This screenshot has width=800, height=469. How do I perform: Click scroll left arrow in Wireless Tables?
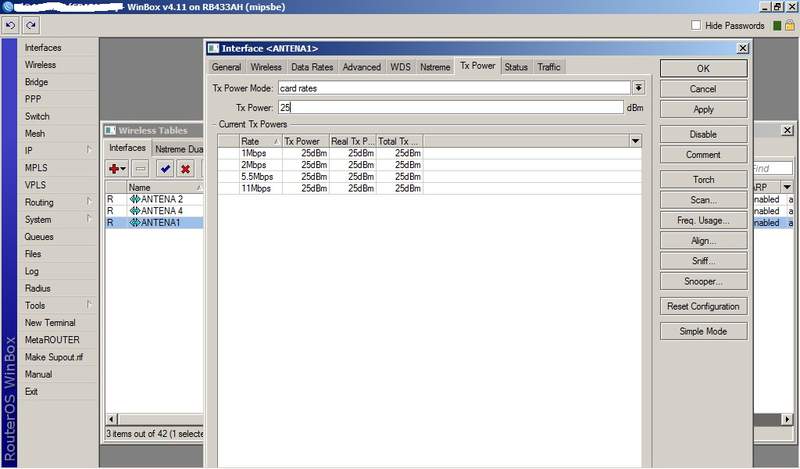(x=111, y=419)
